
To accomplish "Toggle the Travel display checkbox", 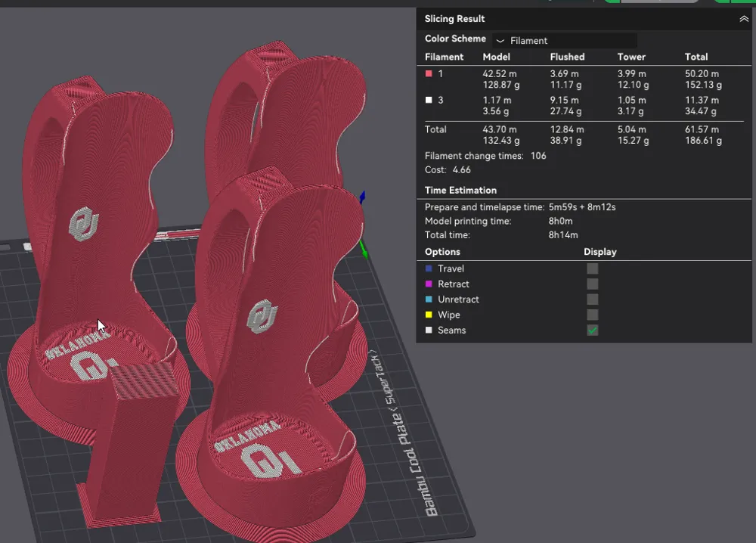I will [593, 268].
